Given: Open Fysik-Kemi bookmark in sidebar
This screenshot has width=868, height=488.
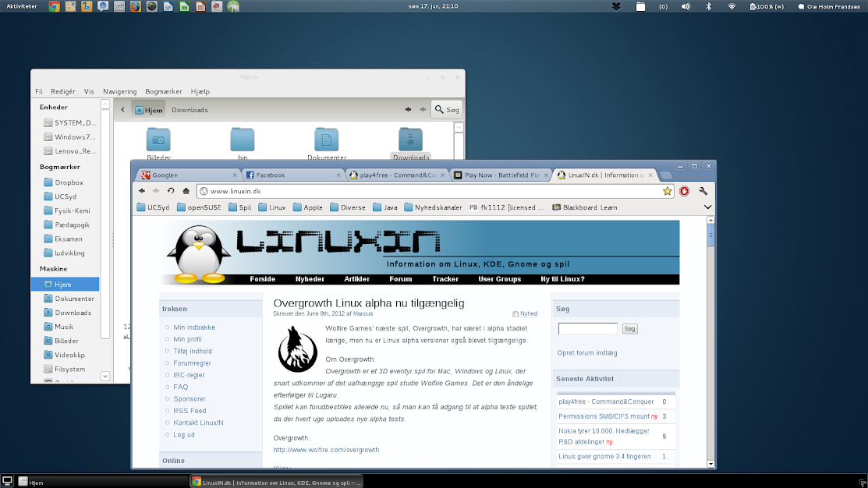Looking at the screenshot, I should pos(67,210).
